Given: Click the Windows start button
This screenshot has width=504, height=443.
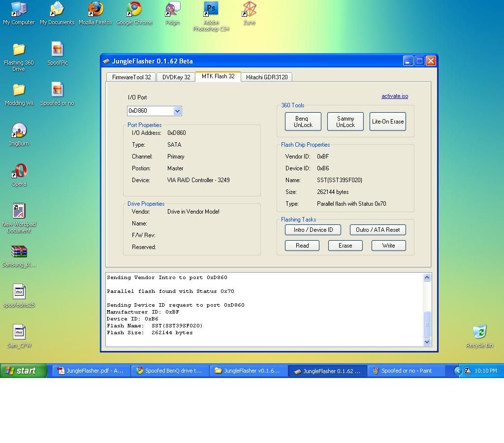Looking at the screenshot, I should [24, 371].
